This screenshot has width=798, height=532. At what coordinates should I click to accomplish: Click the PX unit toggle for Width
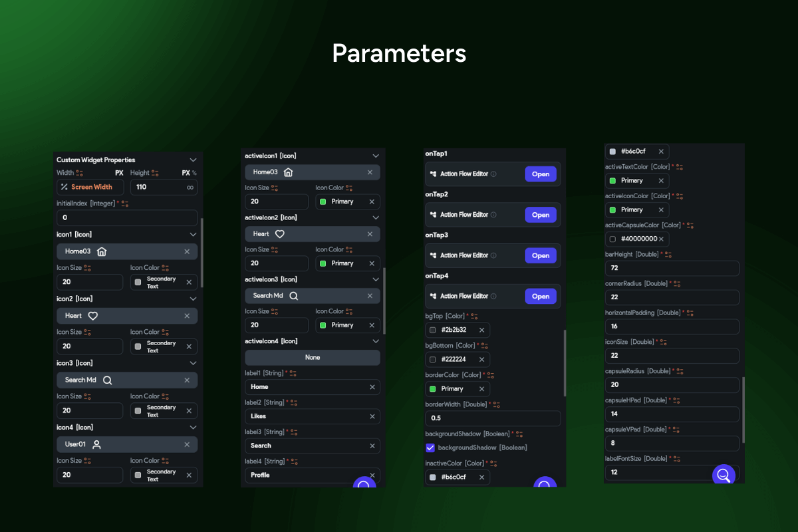coord(119,173)
